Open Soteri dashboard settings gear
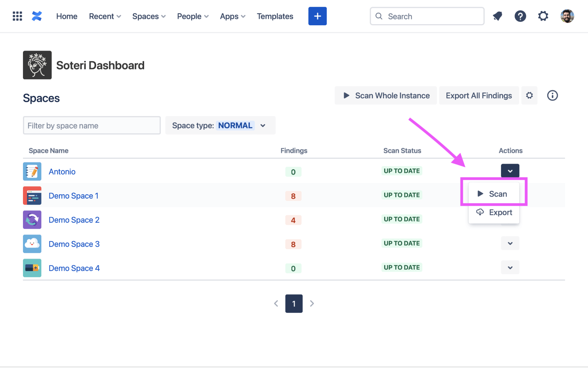 529,95
